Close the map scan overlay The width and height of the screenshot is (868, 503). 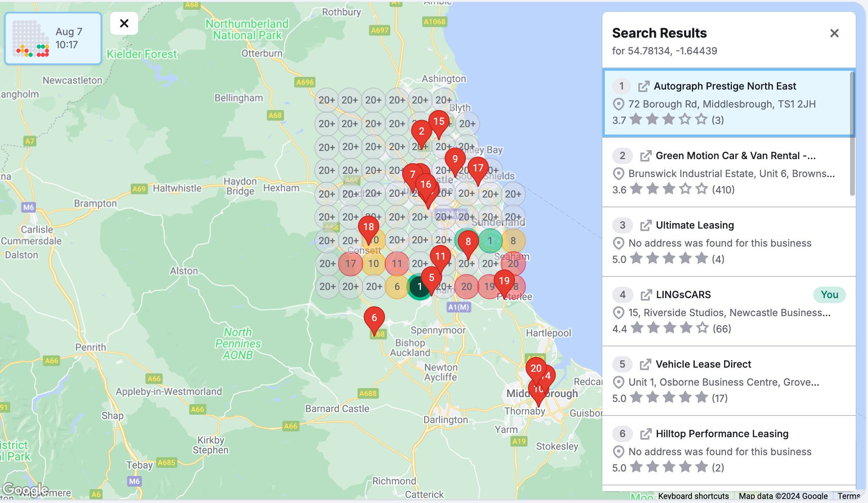pyautogui.click(x=124, y=23)
